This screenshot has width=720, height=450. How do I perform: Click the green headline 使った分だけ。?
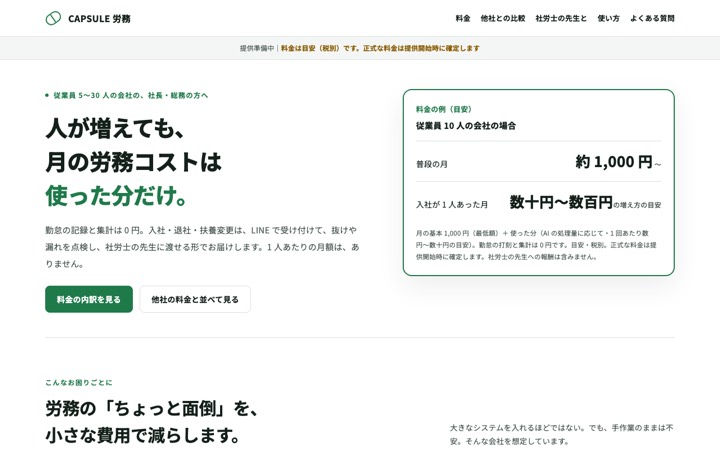pos(117,196)
